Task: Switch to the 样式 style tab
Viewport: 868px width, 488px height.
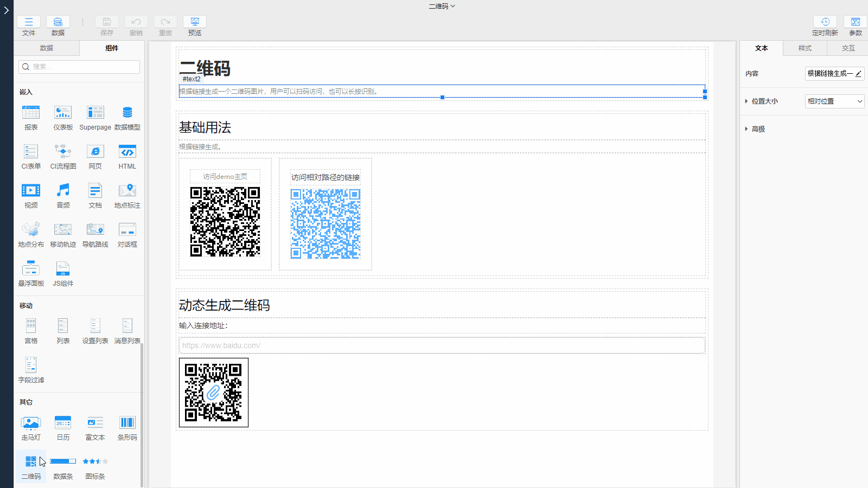Action: pyautogui.click(x=805, y=48)
